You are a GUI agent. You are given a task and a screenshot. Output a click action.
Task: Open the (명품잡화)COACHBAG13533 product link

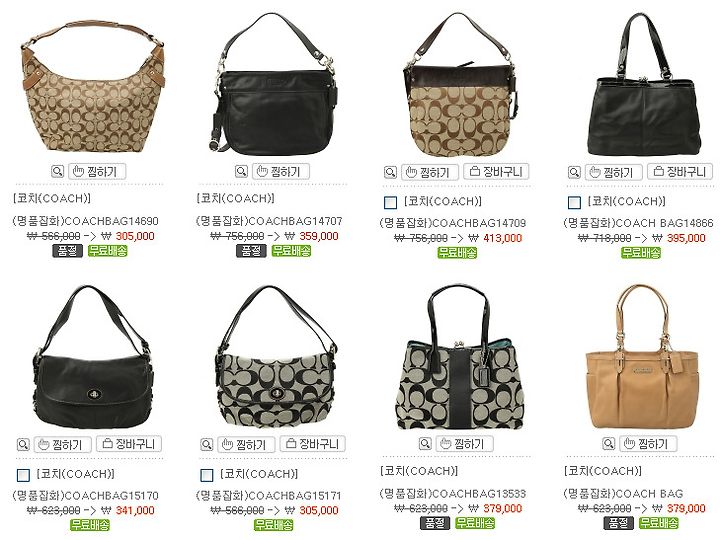coord(453,494)
